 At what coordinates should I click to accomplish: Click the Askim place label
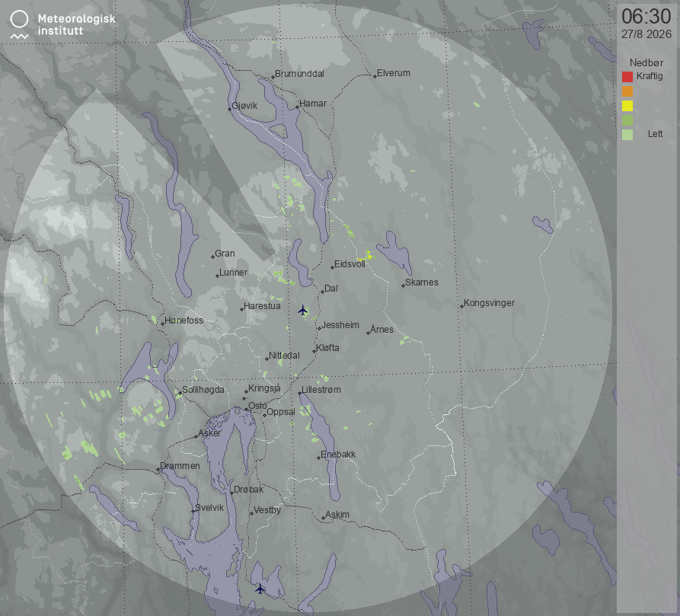click(337, 515)
